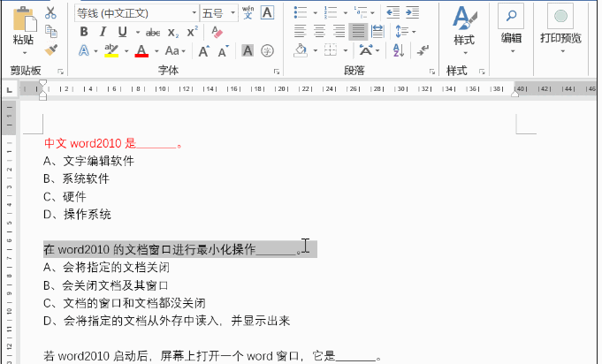Image resolution: width=602 pixels, height=364 pixels.
Task: Align text left
Action: pyautogui.click(x=301, y=32)
